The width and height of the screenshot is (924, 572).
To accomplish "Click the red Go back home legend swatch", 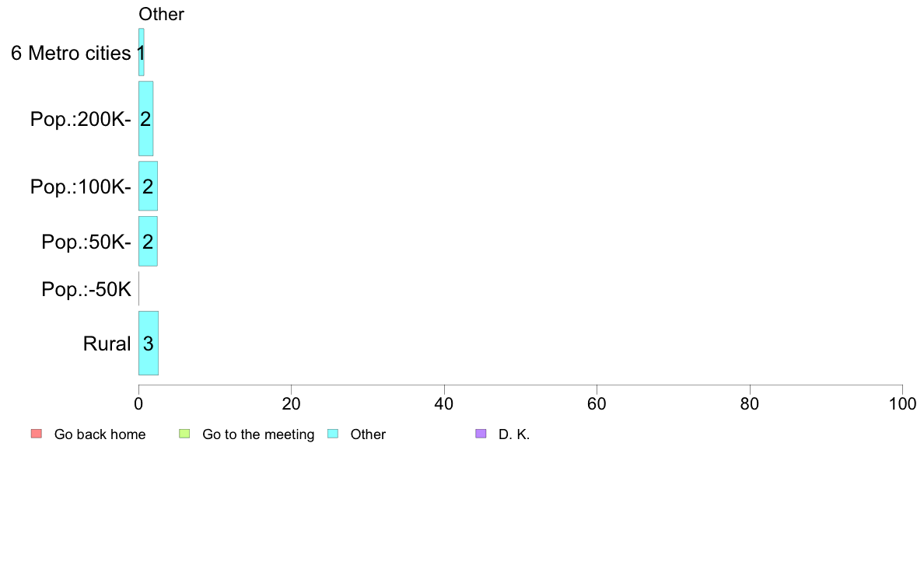I will 37,434.
